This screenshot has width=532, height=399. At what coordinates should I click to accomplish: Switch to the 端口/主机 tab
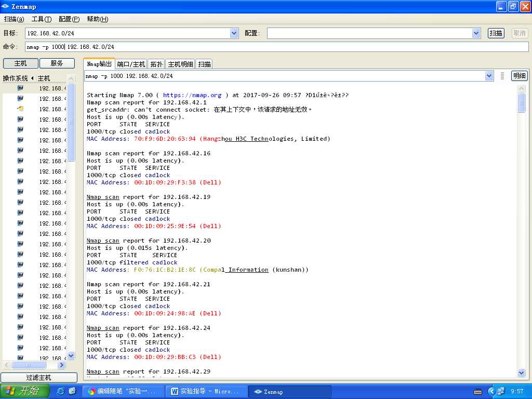click(131, 64)
